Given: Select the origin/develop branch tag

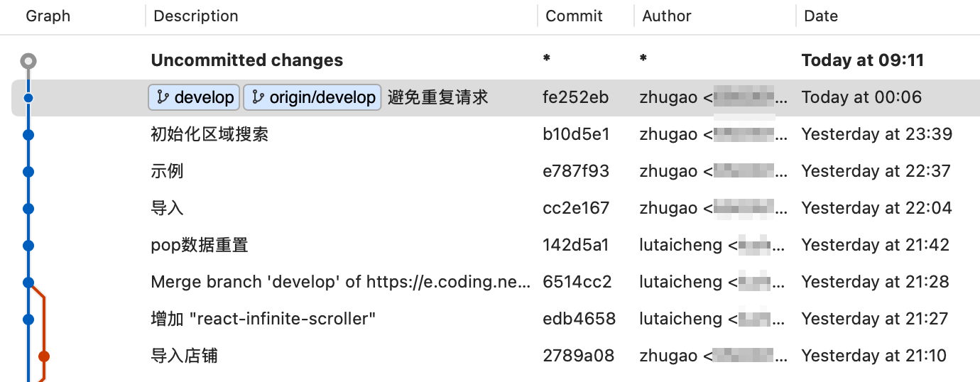Looking at the screenshot, I should click(312, 97).
